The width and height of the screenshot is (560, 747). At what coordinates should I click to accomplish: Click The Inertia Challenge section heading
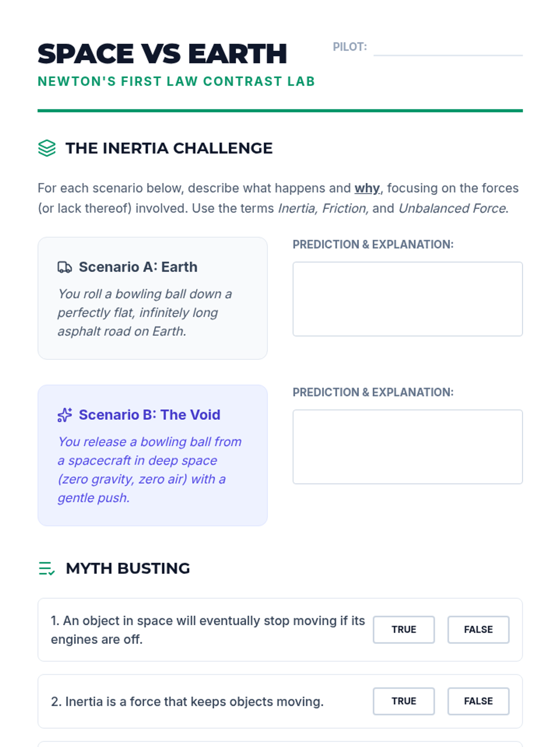click(169, 148)
